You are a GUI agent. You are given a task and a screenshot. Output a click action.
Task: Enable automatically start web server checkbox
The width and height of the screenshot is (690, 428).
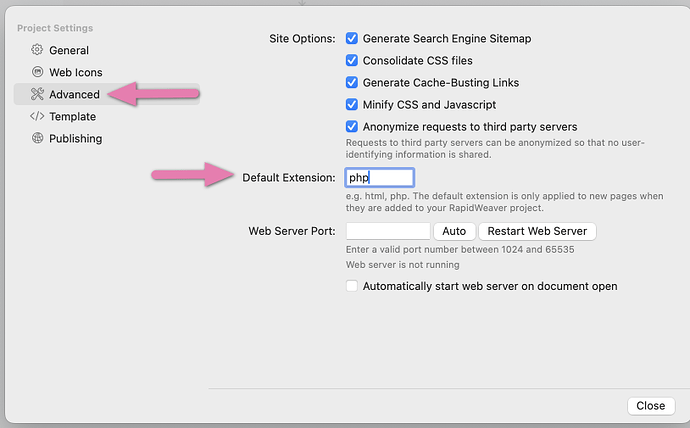352,286
